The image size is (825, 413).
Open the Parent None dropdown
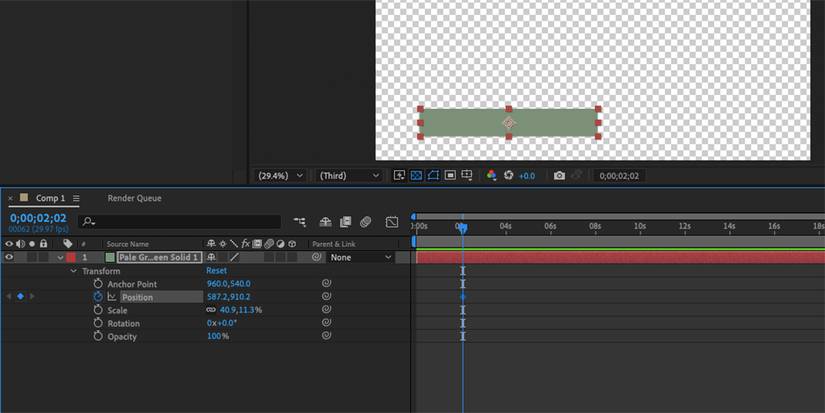point(361,257)
